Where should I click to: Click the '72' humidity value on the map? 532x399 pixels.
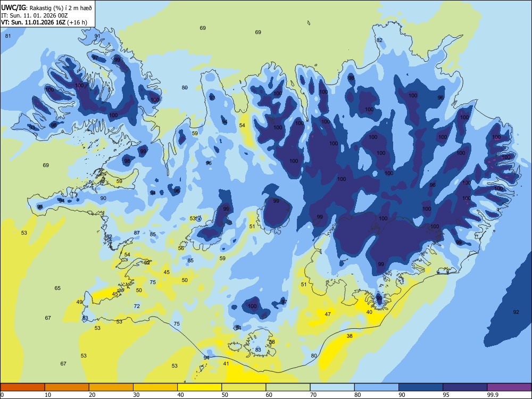pyautogui.click(x=137, y=306)
